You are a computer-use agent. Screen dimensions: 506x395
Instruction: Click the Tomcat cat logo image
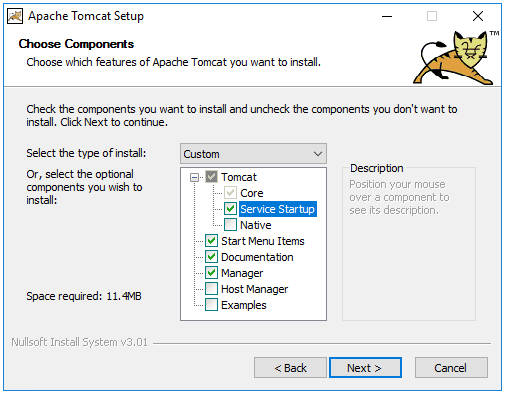tap(455, 57)
